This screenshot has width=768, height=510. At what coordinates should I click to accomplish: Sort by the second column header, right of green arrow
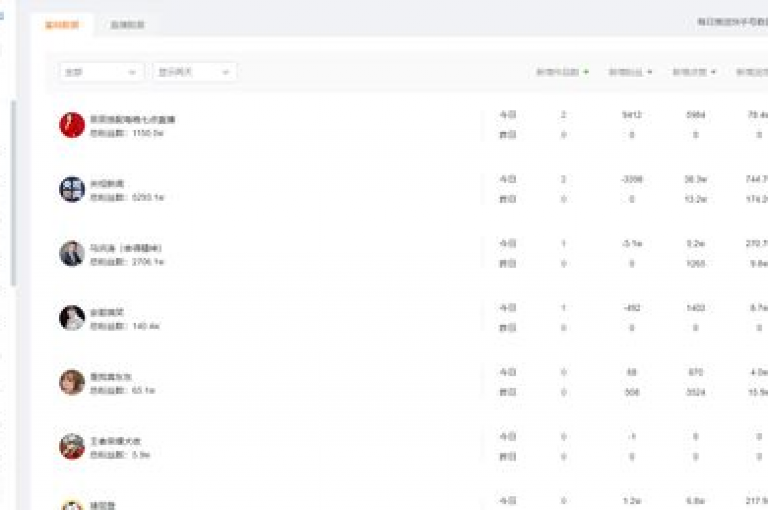point(630,72)
